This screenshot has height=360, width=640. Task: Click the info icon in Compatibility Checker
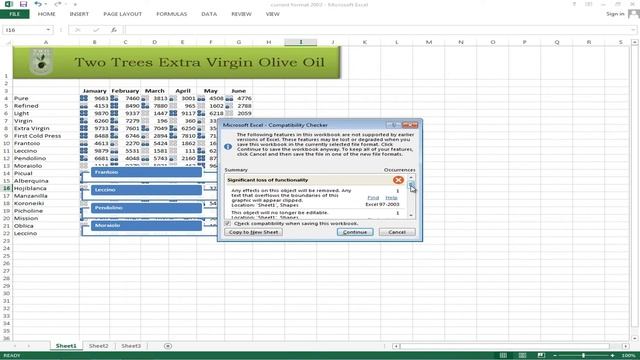pos(228,147)
